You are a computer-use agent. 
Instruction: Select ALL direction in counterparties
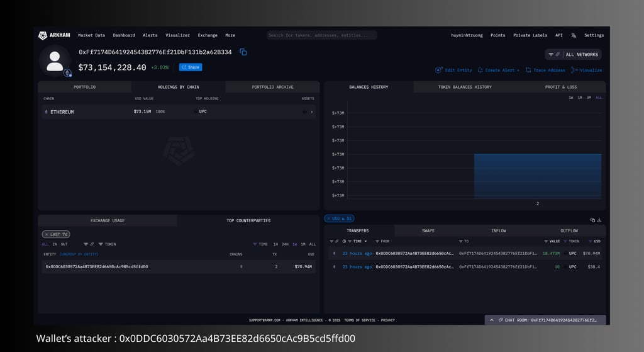coord(45,244)
